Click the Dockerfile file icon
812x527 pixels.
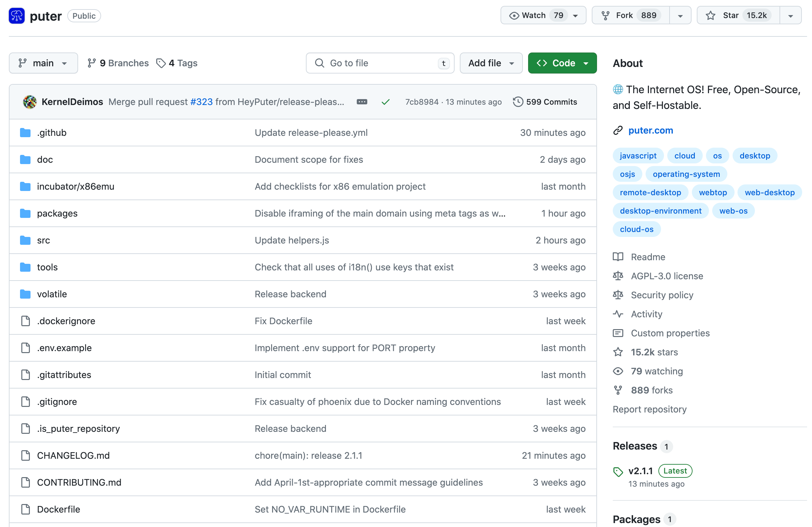pos(25,509)
